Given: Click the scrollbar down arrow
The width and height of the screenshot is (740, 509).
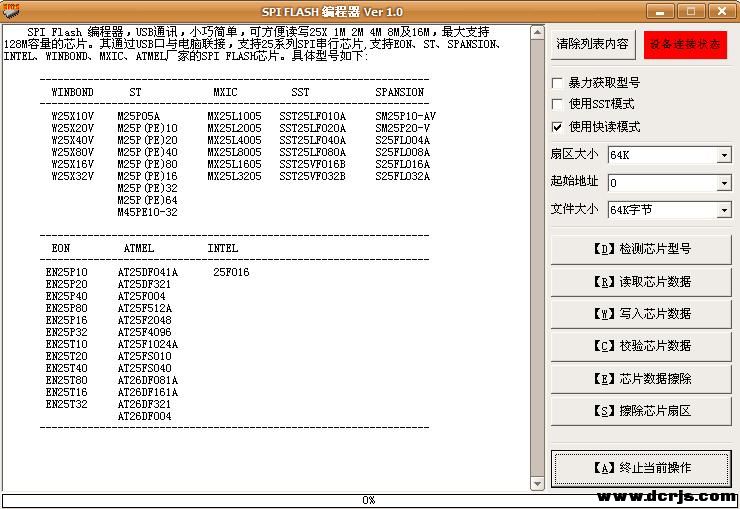Looking at the screenshot, I should tap(537, 484).
